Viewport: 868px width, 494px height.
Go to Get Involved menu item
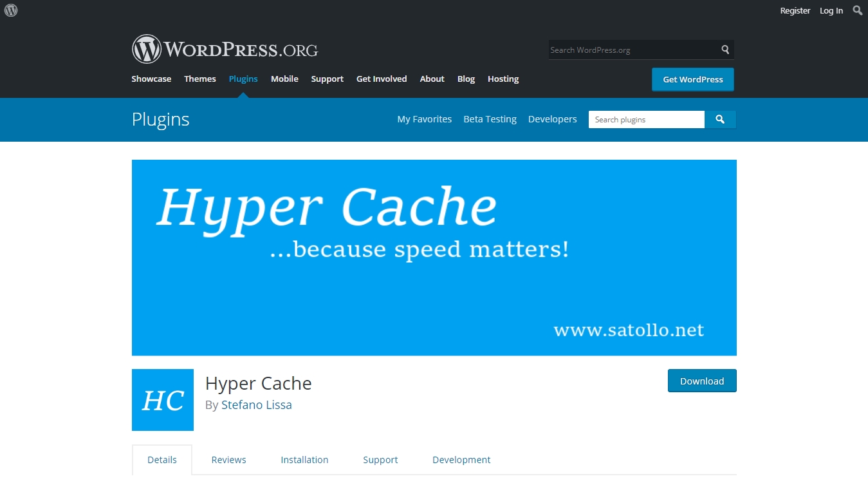[x=382, y=79]
